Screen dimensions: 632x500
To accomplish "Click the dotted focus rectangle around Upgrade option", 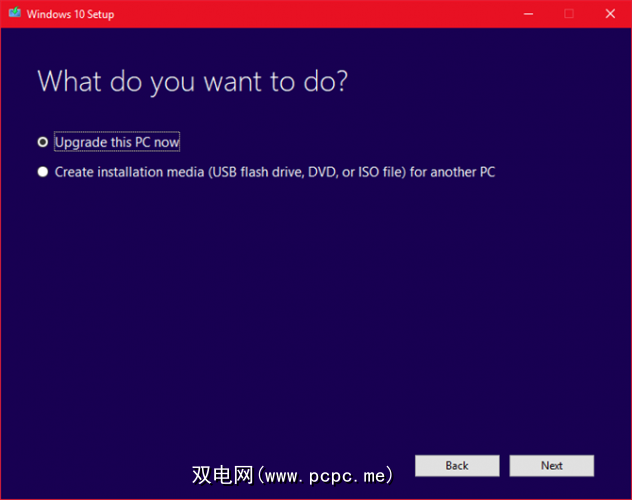I will point(117,142).
